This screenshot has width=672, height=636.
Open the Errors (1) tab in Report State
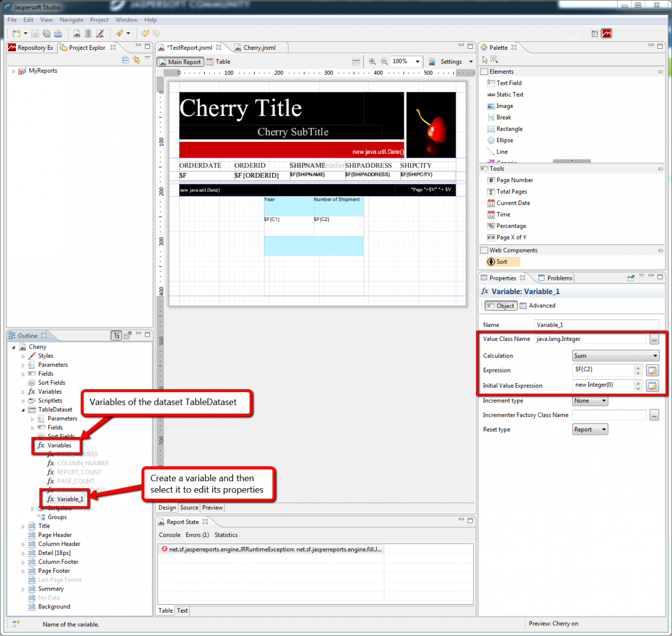(x=197, y=535)
